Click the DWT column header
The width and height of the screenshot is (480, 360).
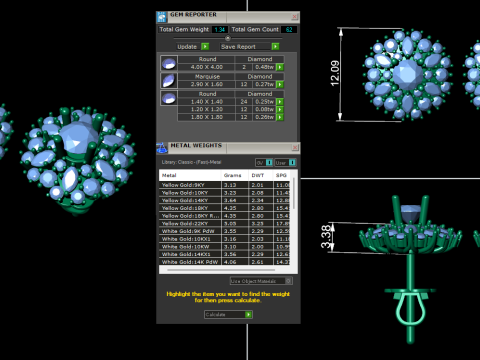click(261, 175)
